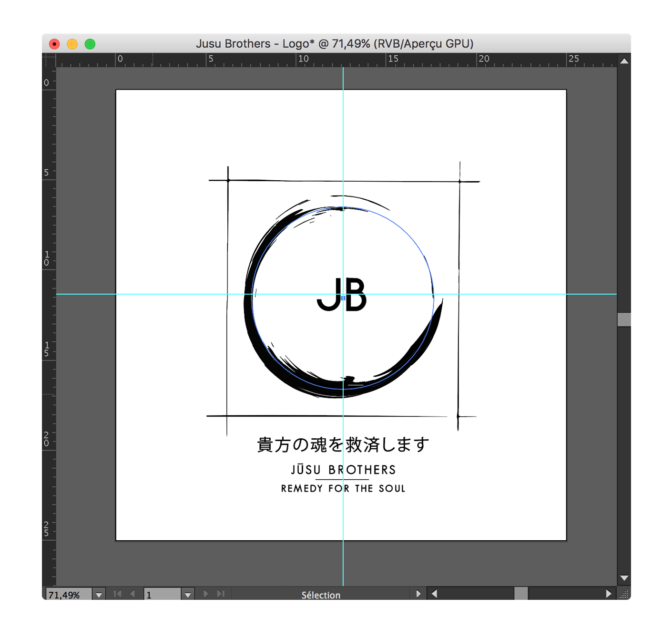Click the green full-screen window button
Image resolution: width=672 pixels, height=638 pixels.
[89, 43]
